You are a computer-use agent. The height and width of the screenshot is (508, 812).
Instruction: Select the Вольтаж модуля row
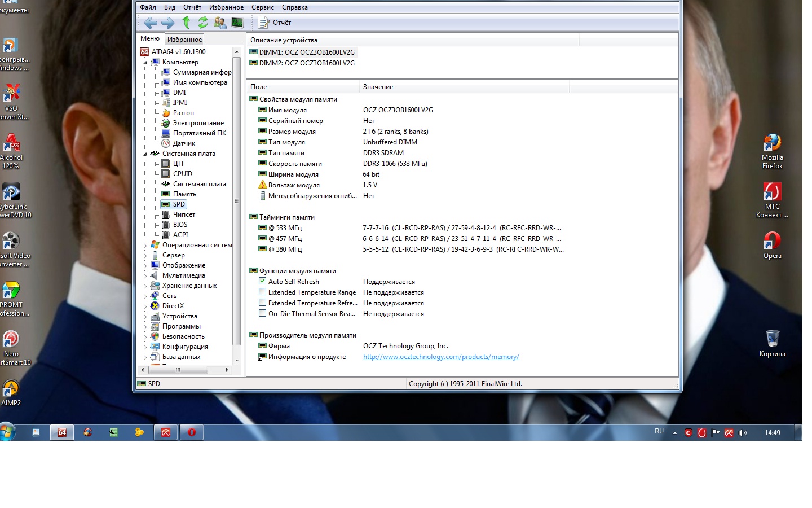462,185
